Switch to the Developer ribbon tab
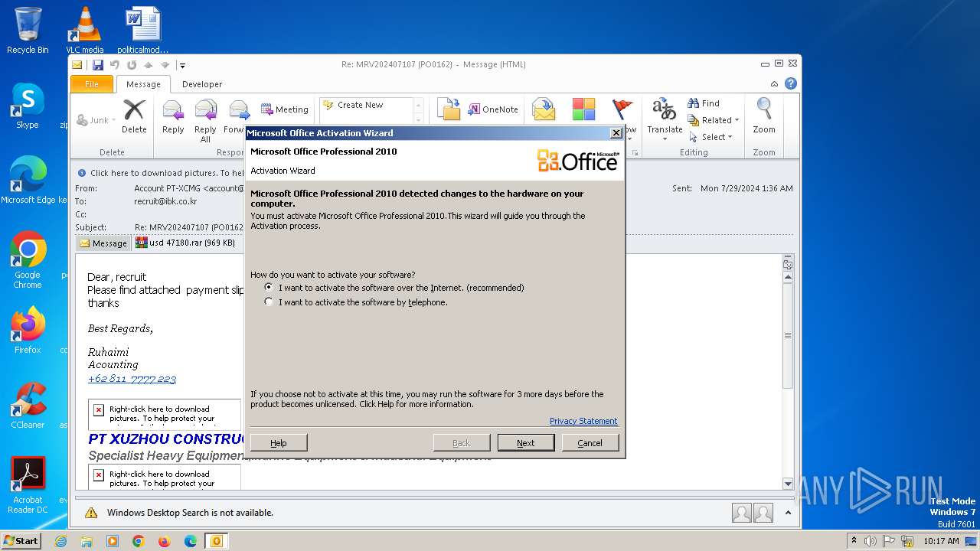This screenshot has width=980, height=551. (x=202, y=84)
